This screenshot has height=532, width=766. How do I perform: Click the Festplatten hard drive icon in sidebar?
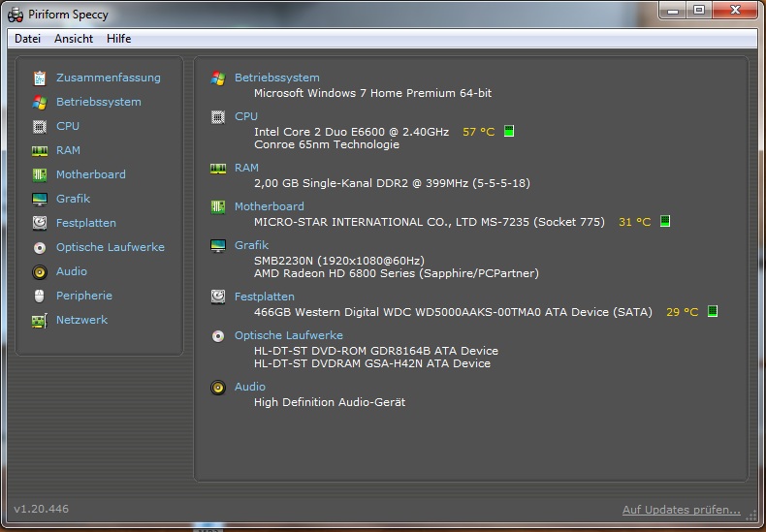click(x=40, y=223)
